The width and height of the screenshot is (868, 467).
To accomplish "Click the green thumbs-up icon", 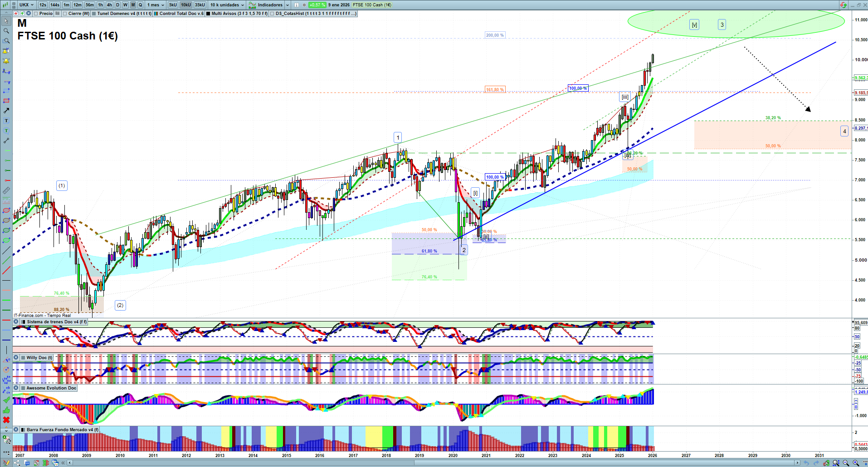I will tap(6, 410).
